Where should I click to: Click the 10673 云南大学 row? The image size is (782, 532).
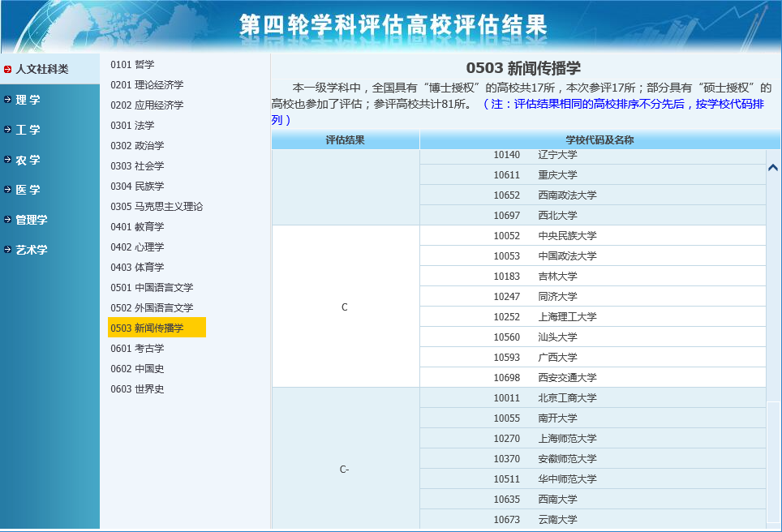pos(592,519)
